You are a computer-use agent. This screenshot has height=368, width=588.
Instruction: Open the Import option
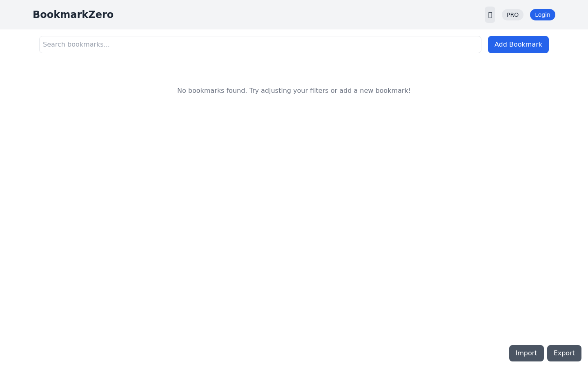pyautogui.click(x=526, y=353)
